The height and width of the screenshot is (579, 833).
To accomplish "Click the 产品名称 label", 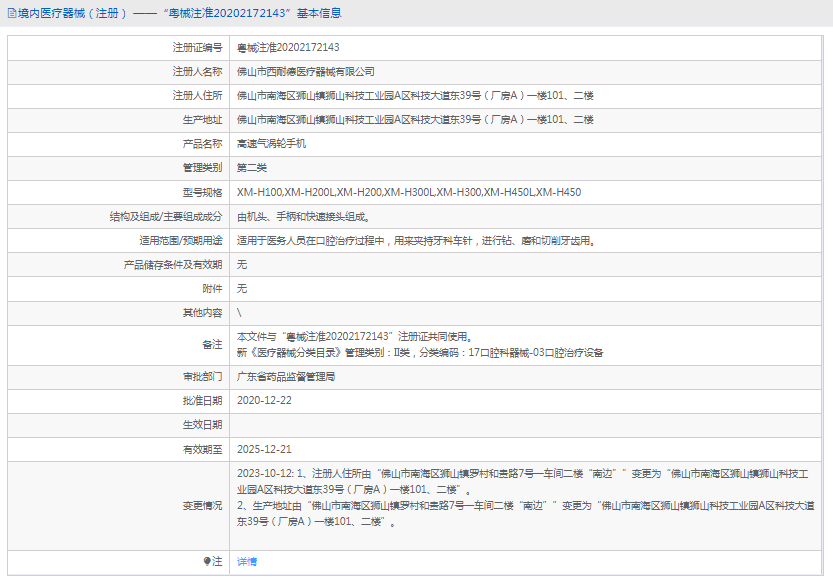I will click(202, 143).
